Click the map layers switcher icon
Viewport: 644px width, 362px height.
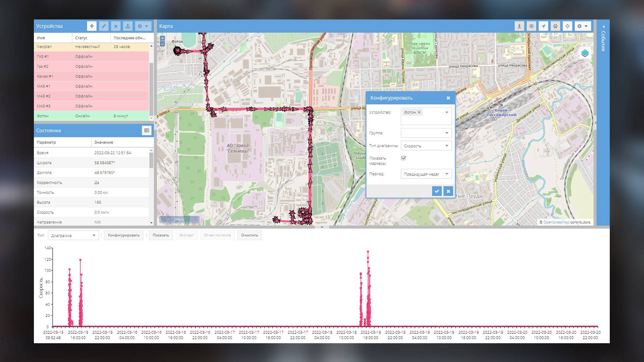pyautogui.click(x=585, y=53)
